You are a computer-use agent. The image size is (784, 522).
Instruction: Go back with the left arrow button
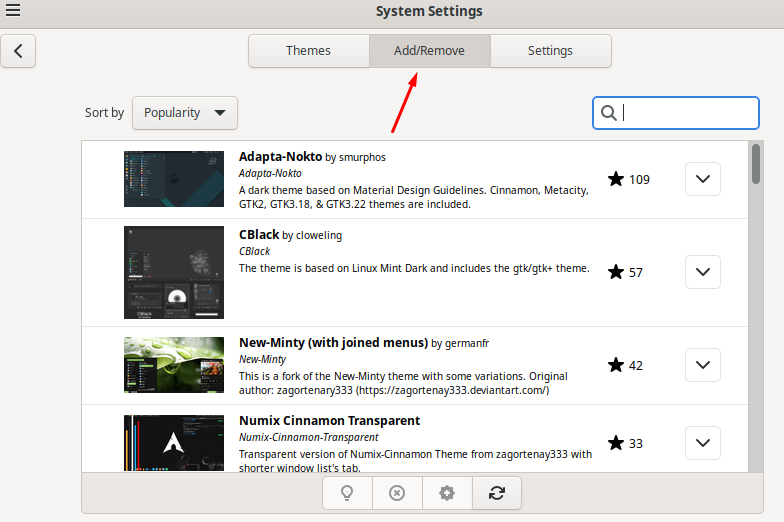pyautogui.click(x=18, y=51)
